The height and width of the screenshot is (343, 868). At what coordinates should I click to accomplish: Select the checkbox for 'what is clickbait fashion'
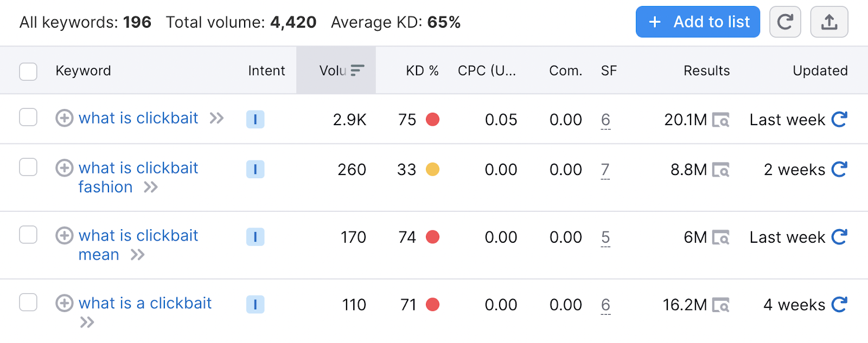[28, 167]
